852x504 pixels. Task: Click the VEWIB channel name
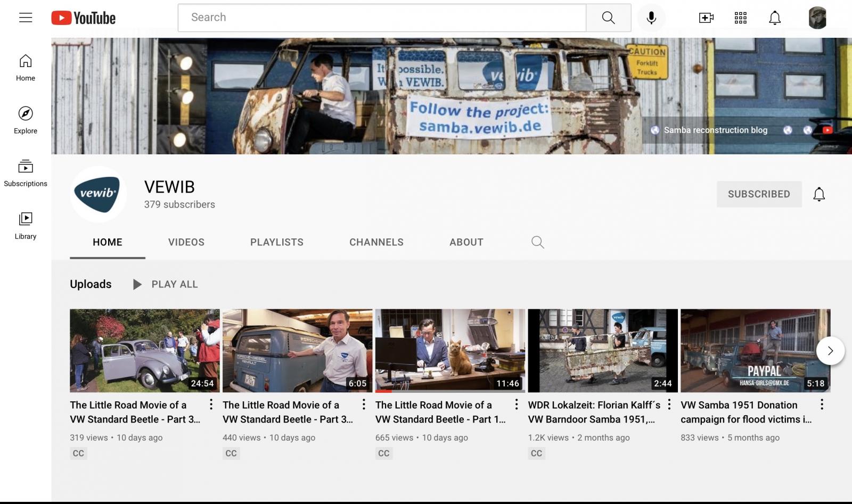click(169, 187)
